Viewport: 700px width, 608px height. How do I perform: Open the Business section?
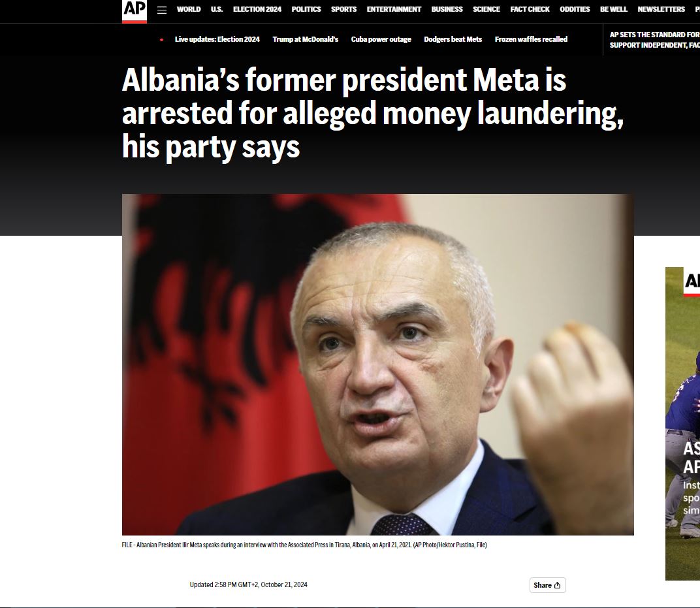click(x=447, y=9)
